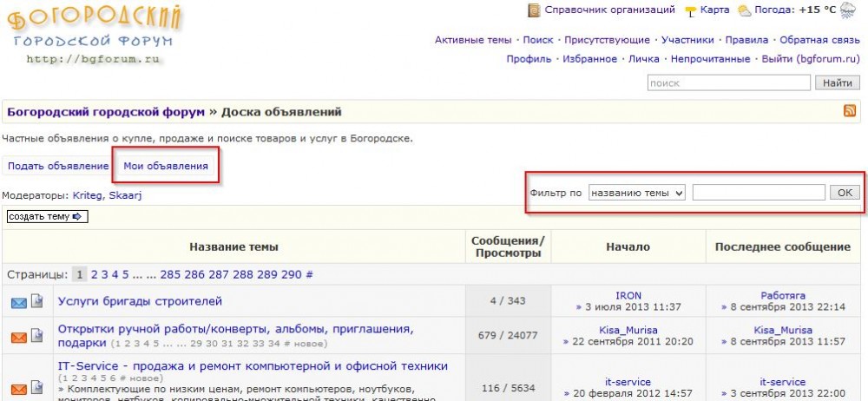The image size is (868, 401).
Task: Click the sun-cloud icon beside Погода
Action: pos(744,11)
